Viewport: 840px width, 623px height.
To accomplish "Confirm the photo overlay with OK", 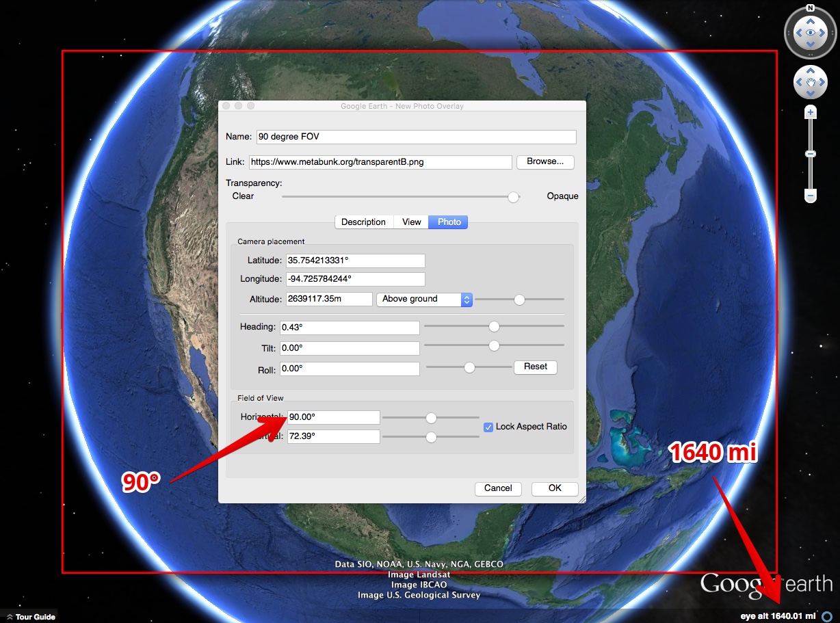I will click(x=554, y=488).
